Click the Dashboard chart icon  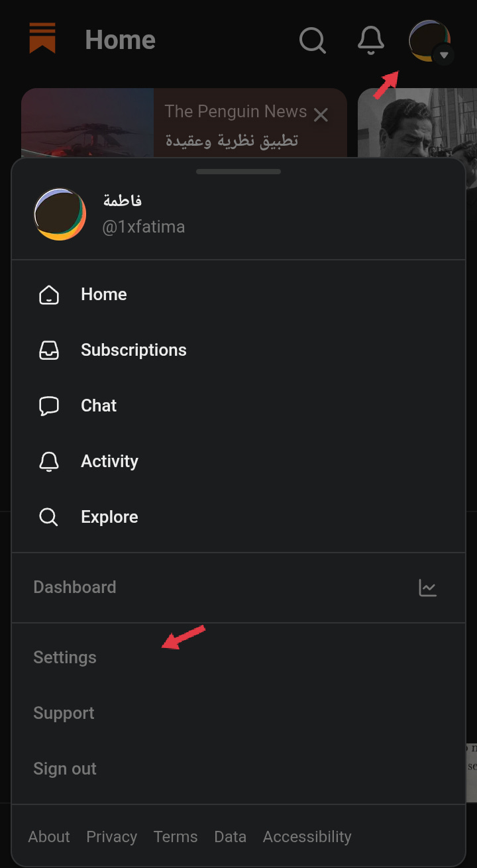tap(428, 588)
